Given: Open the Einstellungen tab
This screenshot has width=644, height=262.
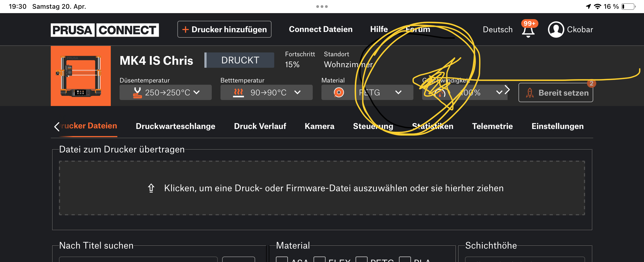Looking at the screenshot, I should click(x=557, y=126).
